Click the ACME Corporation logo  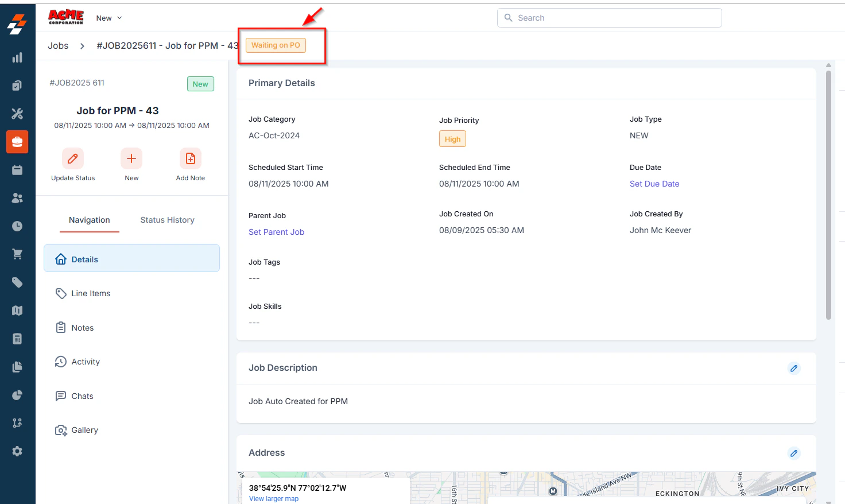click(x=66, y=17)
